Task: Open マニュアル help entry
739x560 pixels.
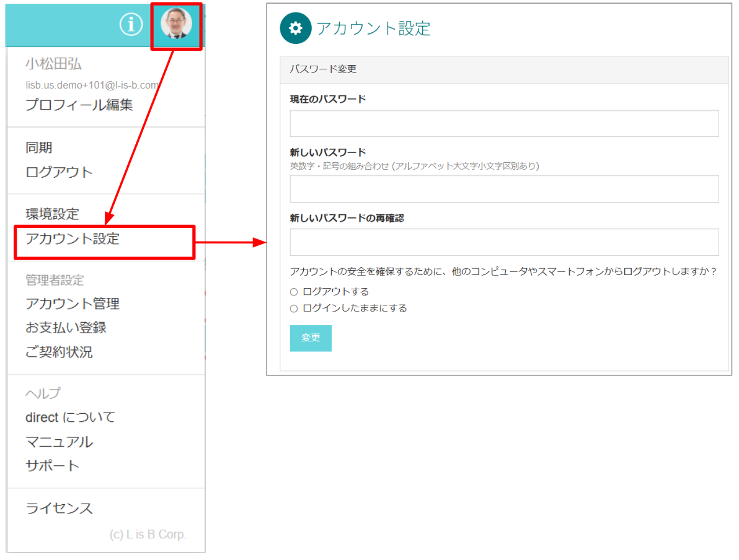Action: pyautogui.click(x=59, y=442)
